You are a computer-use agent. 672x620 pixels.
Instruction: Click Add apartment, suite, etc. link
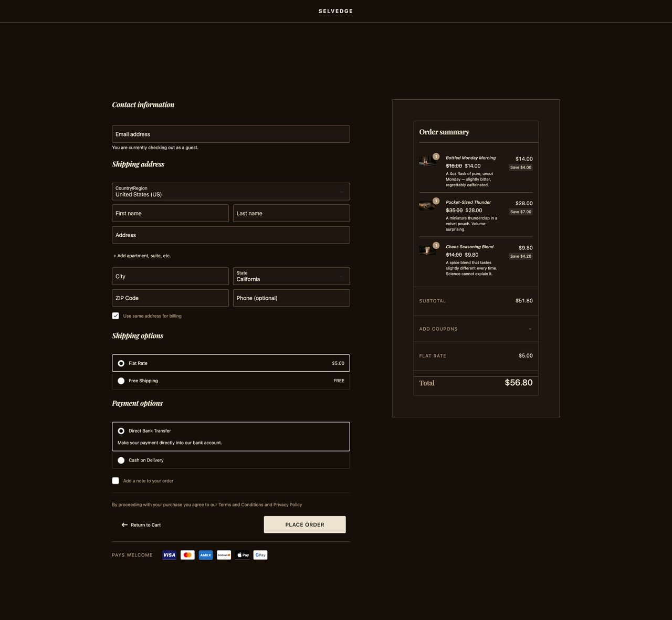pos(142,256)
